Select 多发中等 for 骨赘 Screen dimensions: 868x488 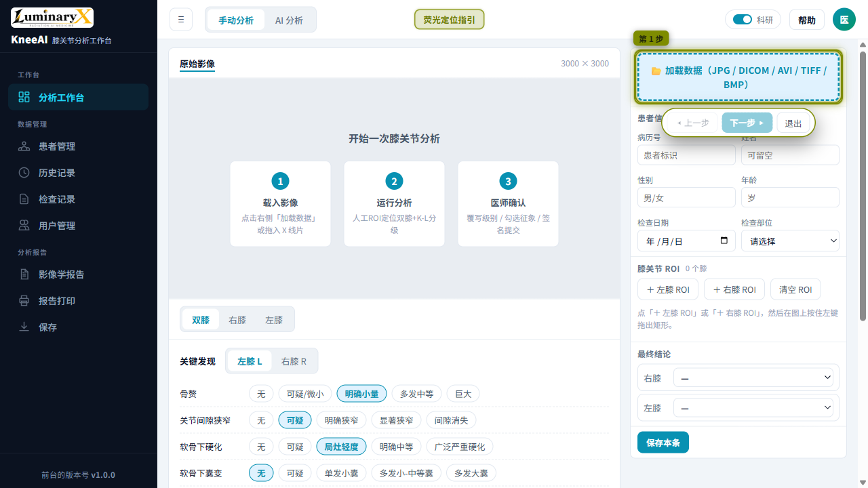pyautogui.click(x=417, y=394)
